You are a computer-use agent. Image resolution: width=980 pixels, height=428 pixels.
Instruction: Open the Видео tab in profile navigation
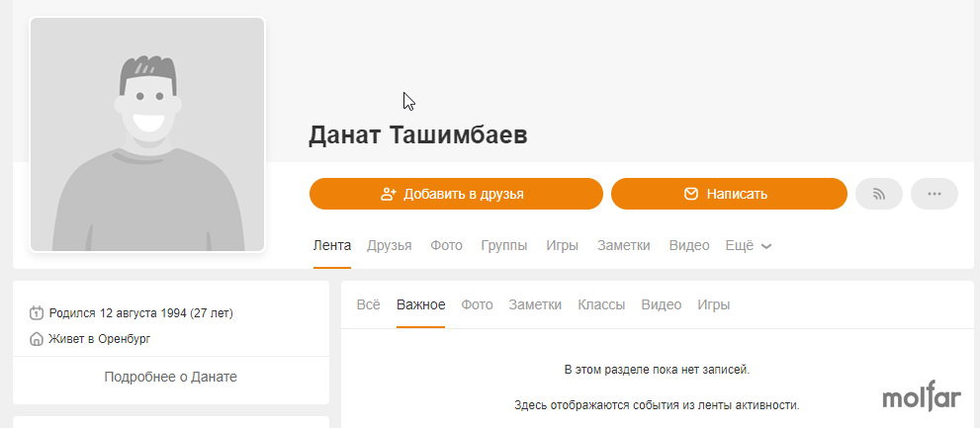689,245
